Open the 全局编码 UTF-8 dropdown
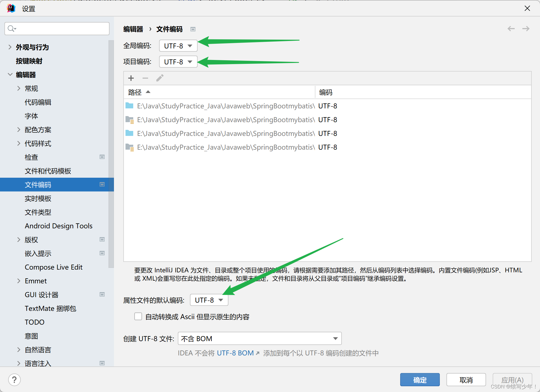Viewport: 540px width, 392px height. click(x=178, y=46)
